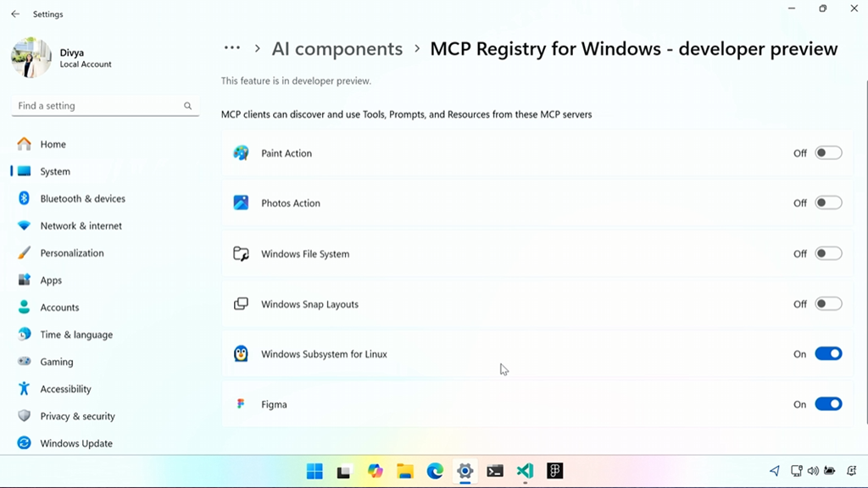The height and width of the screenshot is (488, 868).
Task: Click the Photos Action app icon
Action: click(241, 202)
